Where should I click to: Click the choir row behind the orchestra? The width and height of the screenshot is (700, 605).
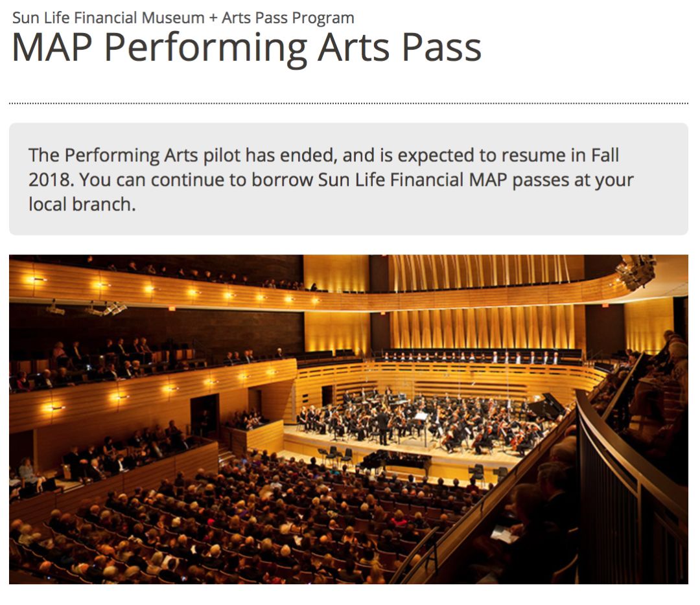click(469, 357)
